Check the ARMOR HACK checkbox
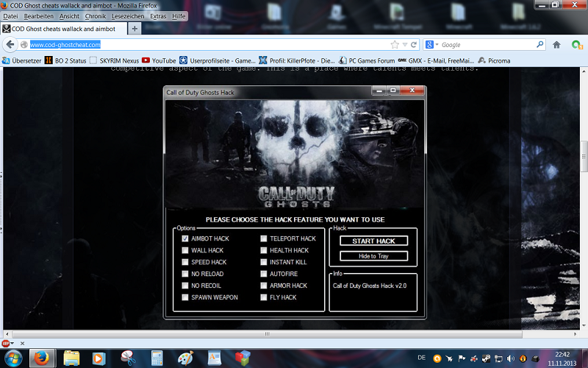This screenshot has height=368, width=588. [264, 286]
